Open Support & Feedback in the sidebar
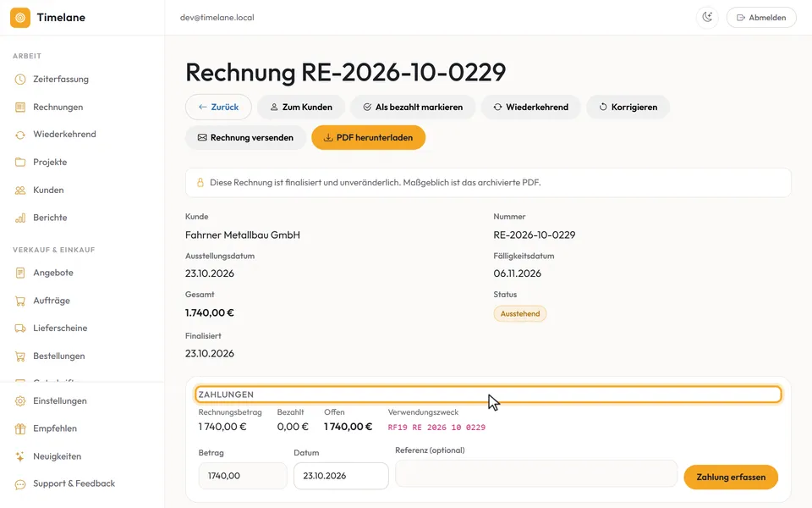Screen dimensions: 812x508 click(74, 483)
